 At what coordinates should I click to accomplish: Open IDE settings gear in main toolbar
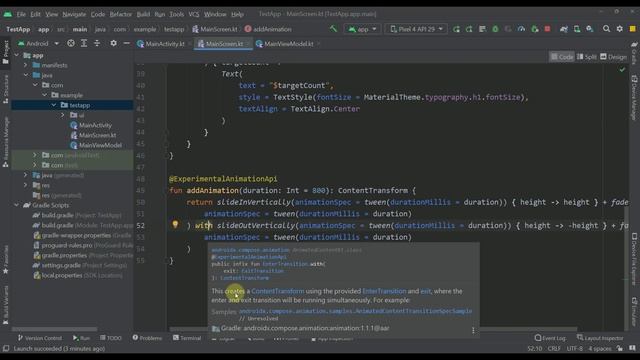pyautogui.click(x=620, y=29)
